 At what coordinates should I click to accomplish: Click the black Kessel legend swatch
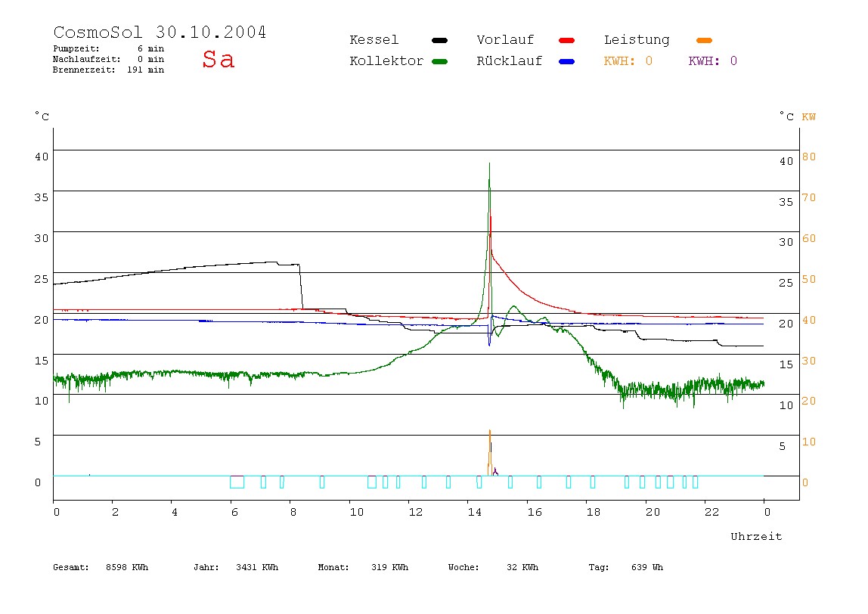(x=439, y=40)
